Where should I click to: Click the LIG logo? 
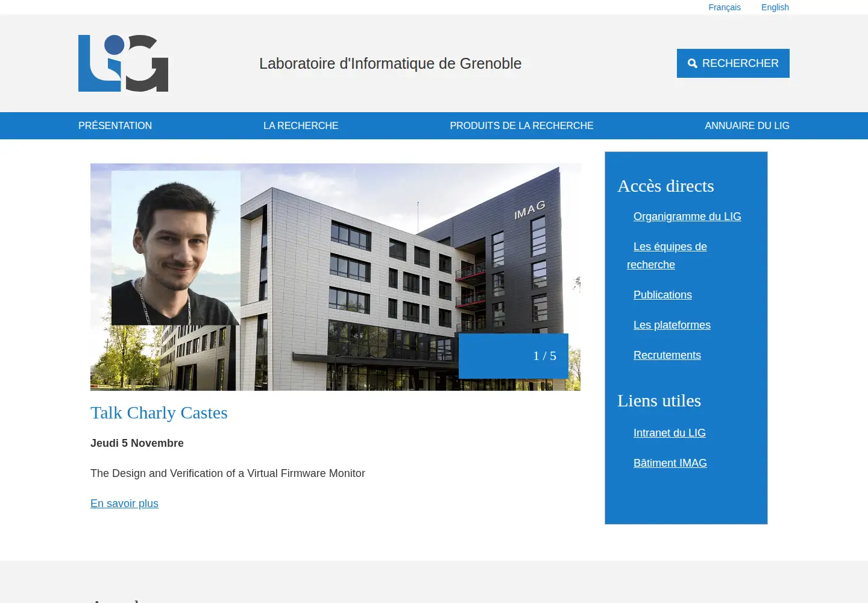coord(123,63)
